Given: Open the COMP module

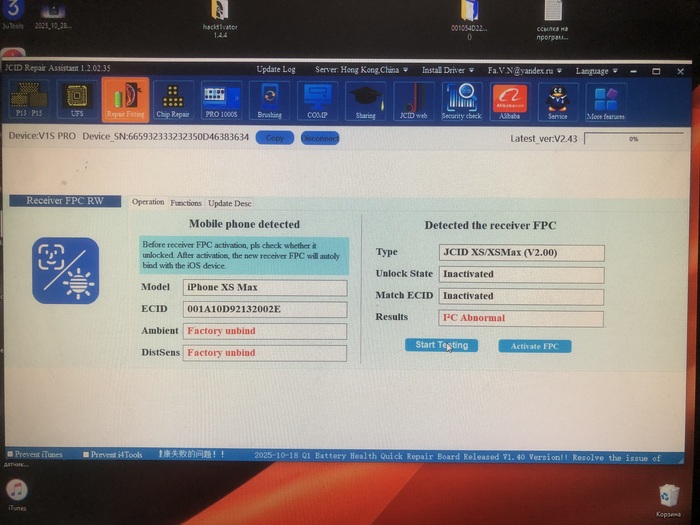Looking at the screenshot, I should point(318,101).
